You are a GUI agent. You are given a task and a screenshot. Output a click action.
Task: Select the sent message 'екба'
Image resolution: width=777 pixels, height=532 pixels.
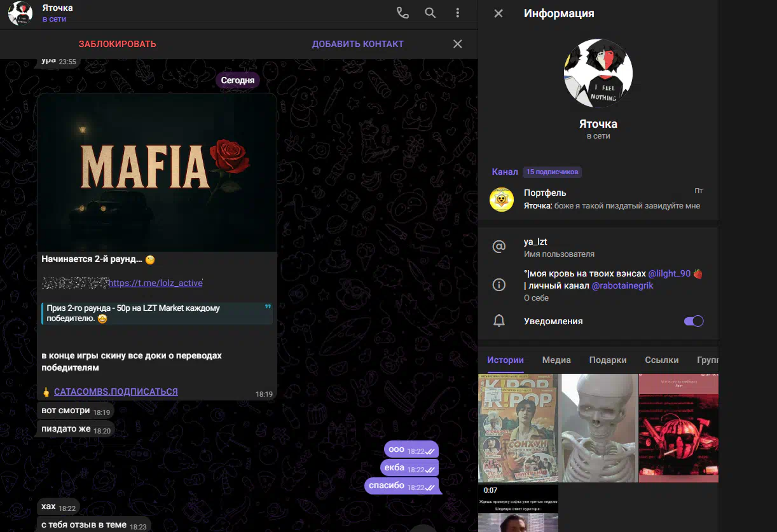409,467
